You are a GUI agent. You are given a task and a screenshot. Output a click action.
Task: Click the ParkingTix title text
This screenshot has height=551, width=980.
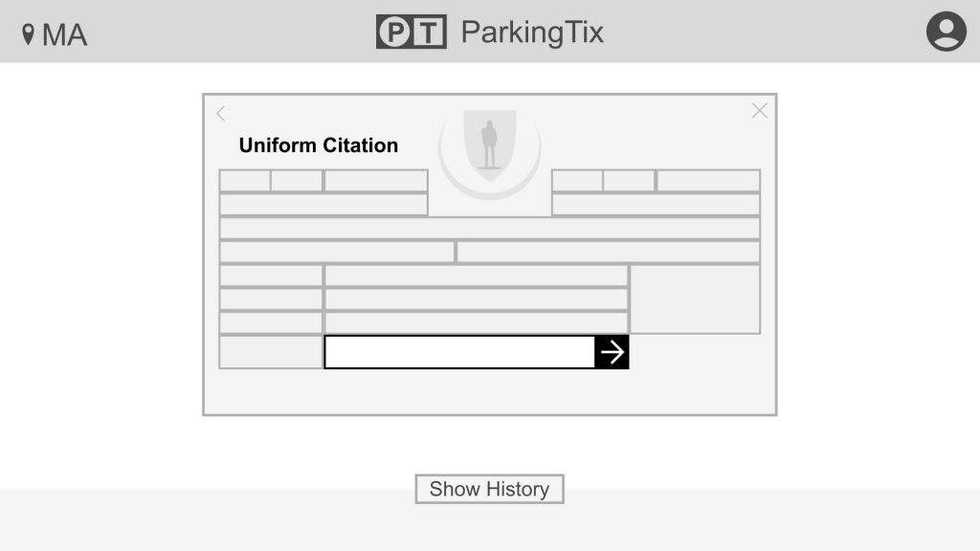click(532, 32)
